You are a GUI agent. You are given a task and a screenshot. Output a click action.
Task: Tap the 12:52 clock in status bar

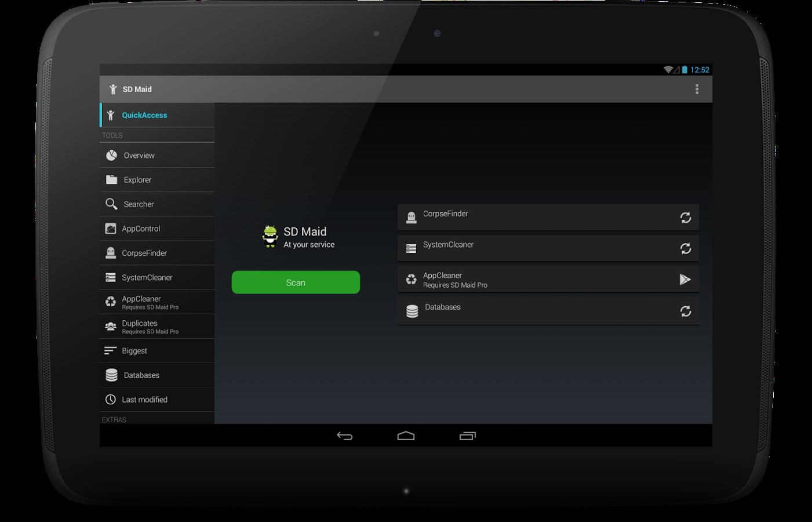click(x=700, y=70)
